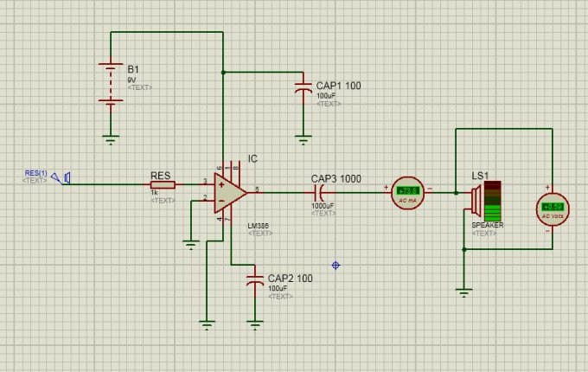This screenshot has height=372, width=588.
Task: Click the <TEXT> placeholder under B1
Action: point(140,87)
